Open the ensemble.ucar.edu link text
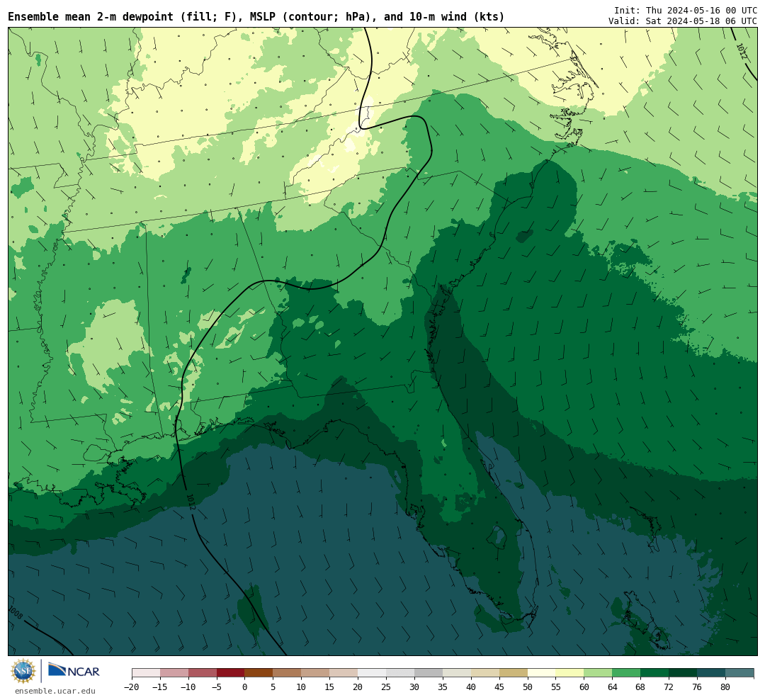Screen dimensions: 765x700 (x=55, y=691)
